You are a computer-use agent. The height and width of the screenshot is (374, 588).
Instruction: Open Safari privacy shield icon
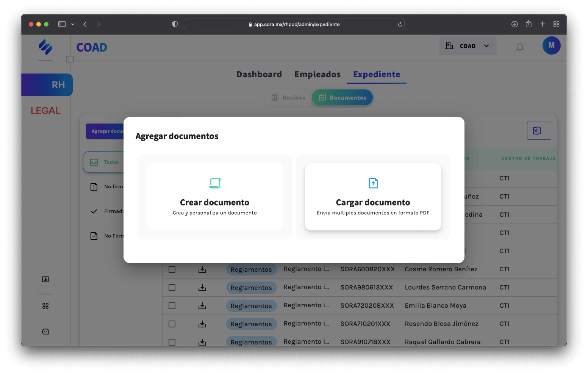coord(175,24)
